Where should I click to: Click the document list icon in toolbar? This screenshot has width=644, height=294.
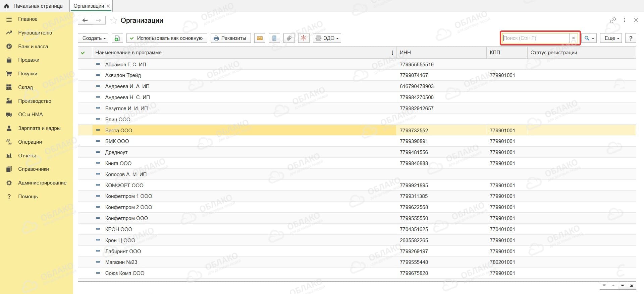pyautogui.click(x=274, y=38)
